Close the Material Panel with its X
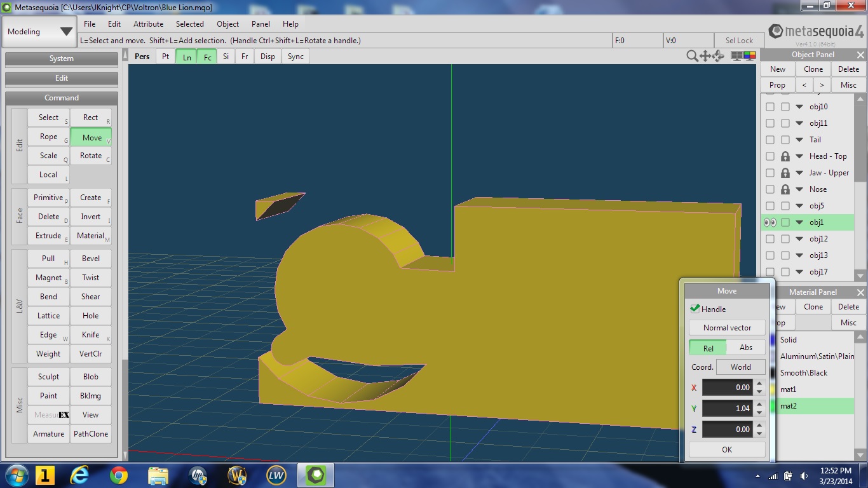Image resolution: width=868 pixels, height=488 pixels. coord(860,292)
